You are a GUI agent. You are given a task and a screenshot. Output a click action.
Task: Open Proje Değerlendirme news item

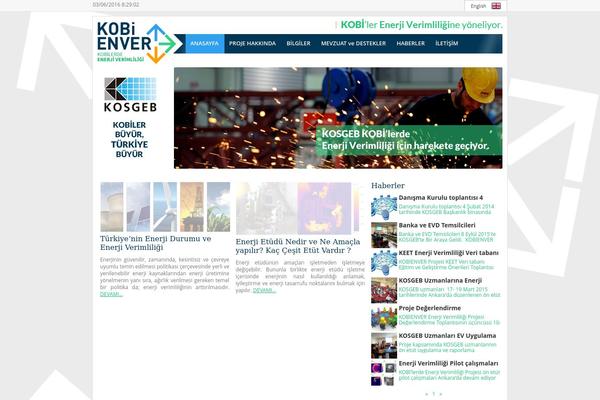(430, 308)
